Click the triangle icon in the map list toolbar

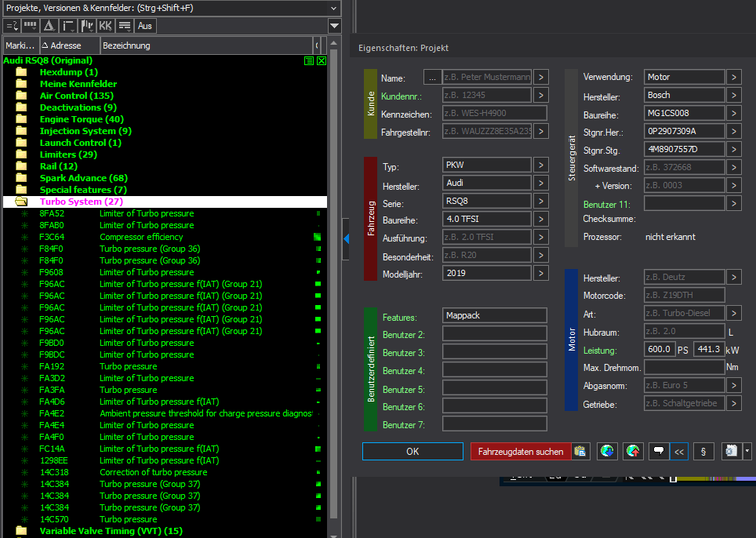point(49,26)
